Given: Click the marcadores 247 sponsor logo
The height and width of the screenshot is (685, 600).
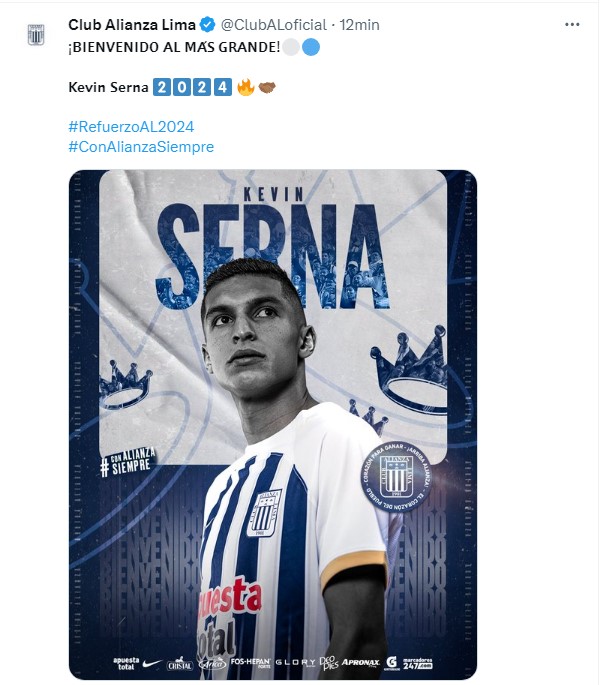Looking at the screenshot, I should click(417, 664).
